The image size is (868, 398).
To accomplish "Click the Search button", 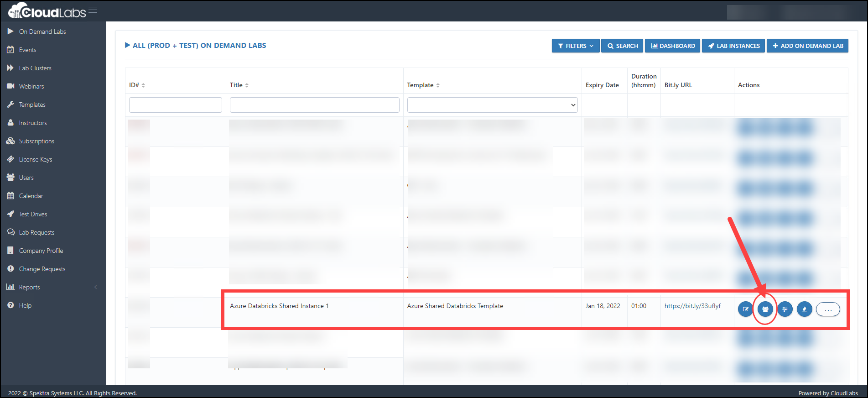I will 622,46.
